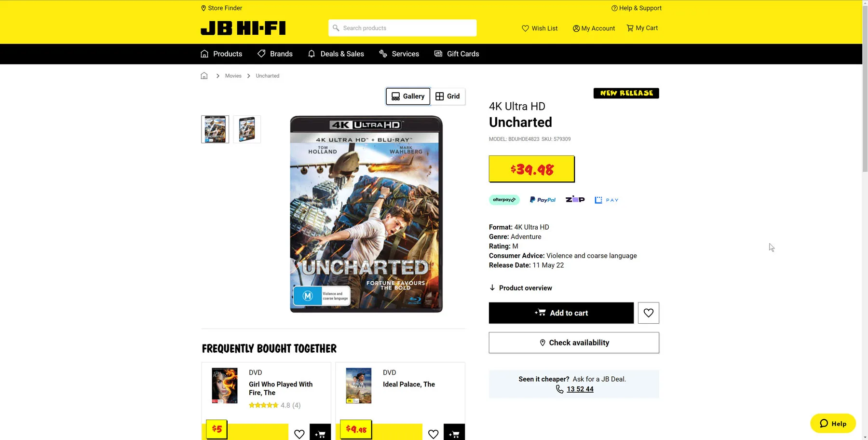Screen dimensions: 868x440
Task: Add Uncharted to wish list via heart button
Action: point(648,313)
